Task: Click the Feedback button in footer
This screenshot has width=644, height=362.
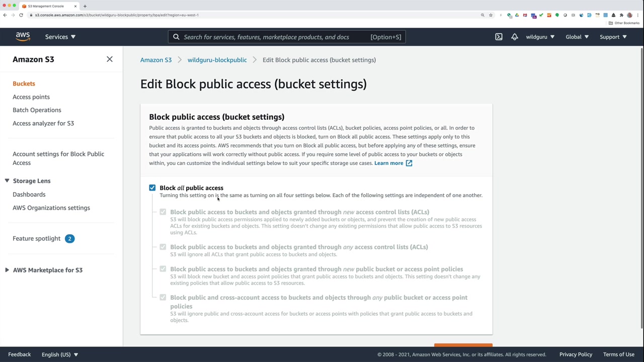Action: point(19,354)
